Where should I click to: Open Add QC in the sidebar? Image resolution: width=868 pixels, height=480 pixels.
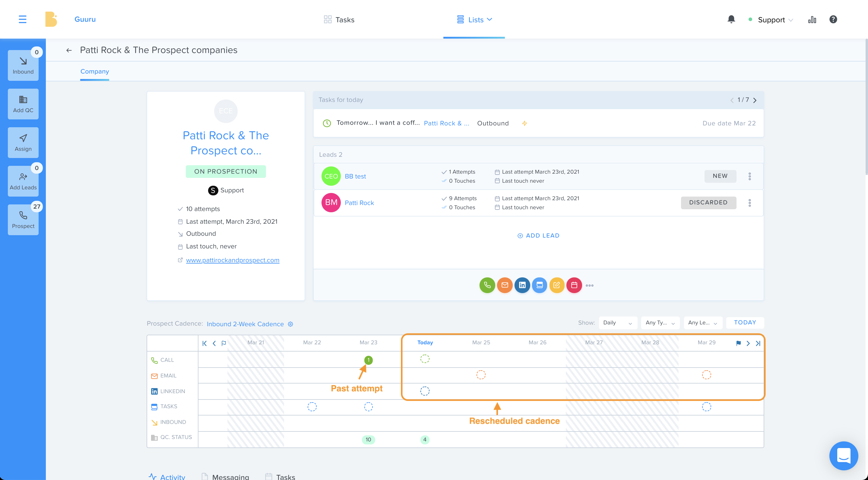(23, 104)
